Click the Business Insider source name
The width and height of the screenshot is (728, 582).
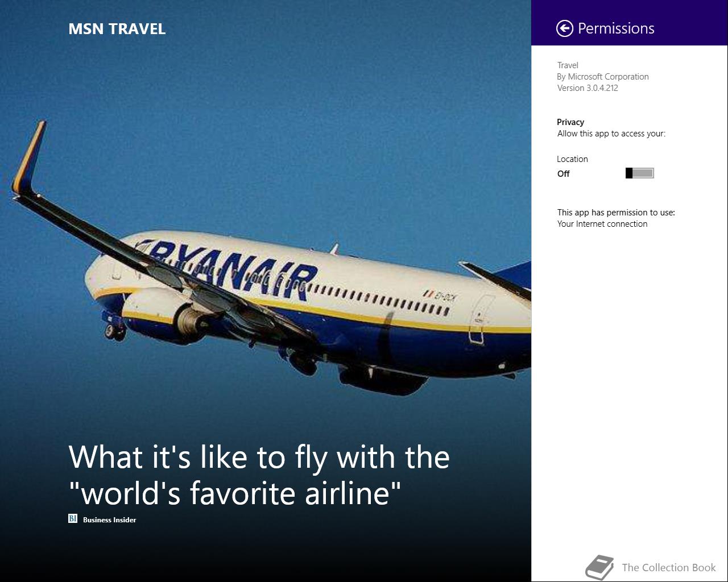click(109, 519)
